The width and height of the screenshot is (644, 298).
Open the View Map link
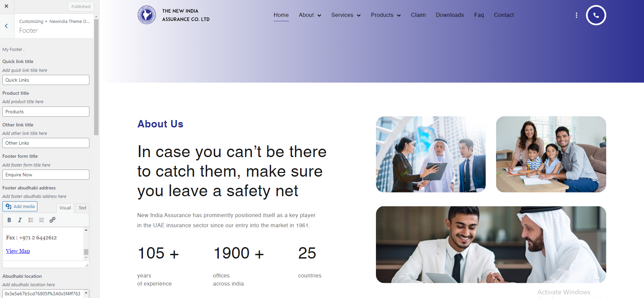[18, 251]
